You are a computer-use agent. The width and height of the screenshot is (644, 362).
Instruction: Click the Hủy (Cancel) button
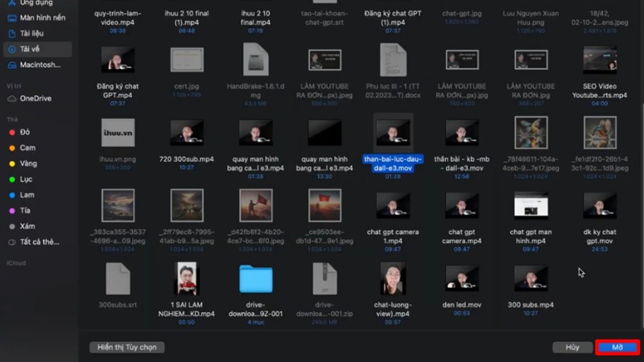click(x=572, y=347)
